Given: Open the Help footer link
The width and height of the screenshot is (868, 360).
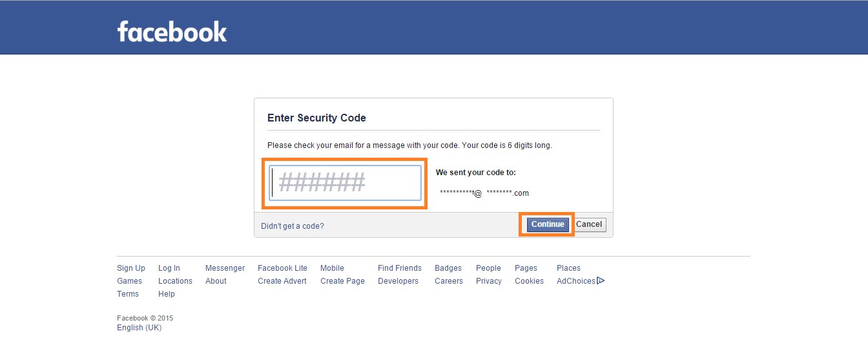Looking at the screenshot, I should (x=167, y=294).
